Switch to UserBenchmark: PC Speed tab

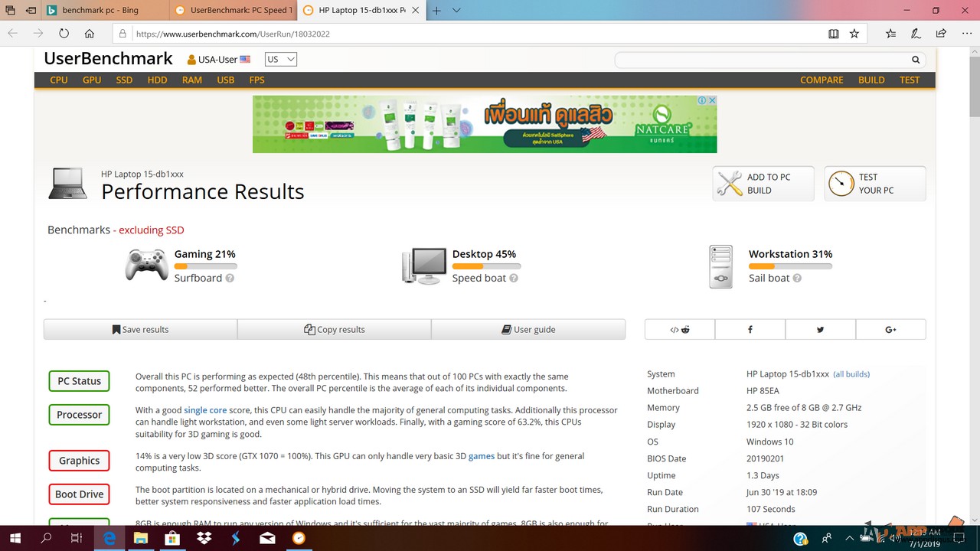232,11
